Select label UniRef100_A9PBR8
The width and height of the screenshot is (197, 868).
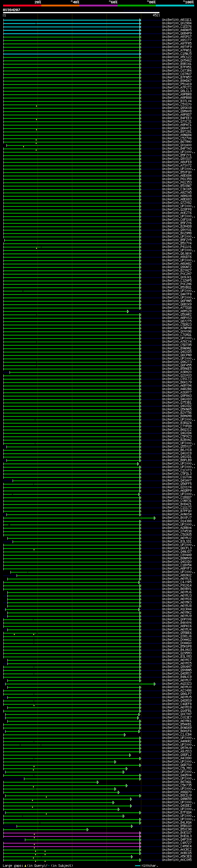177,94
